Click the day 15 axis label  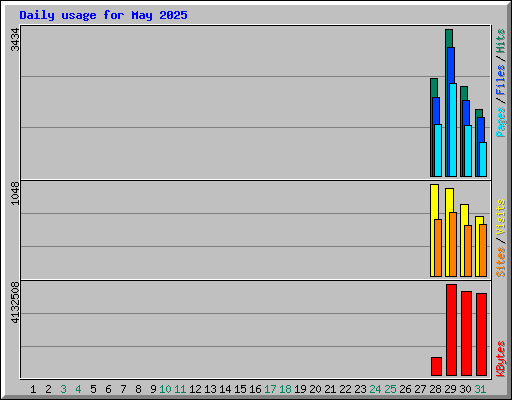[240, 389]
